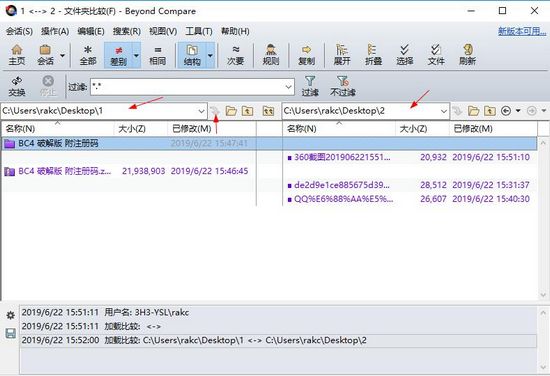Click the right pane forward arrow icon
Viewport: 550px width, 376px height.
pyautogui.click(x=532, y=111)
